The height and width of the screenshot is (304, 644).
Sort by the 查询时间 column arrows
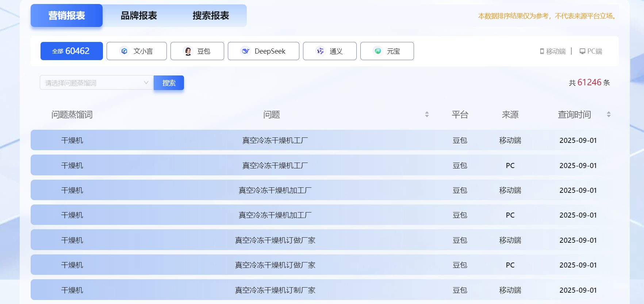609,114
